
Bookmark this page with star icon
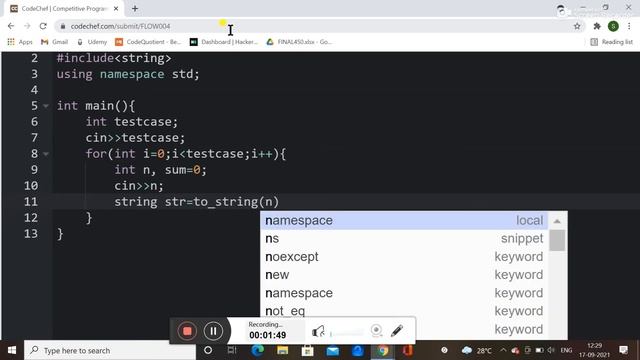click(x=577, y=26)
